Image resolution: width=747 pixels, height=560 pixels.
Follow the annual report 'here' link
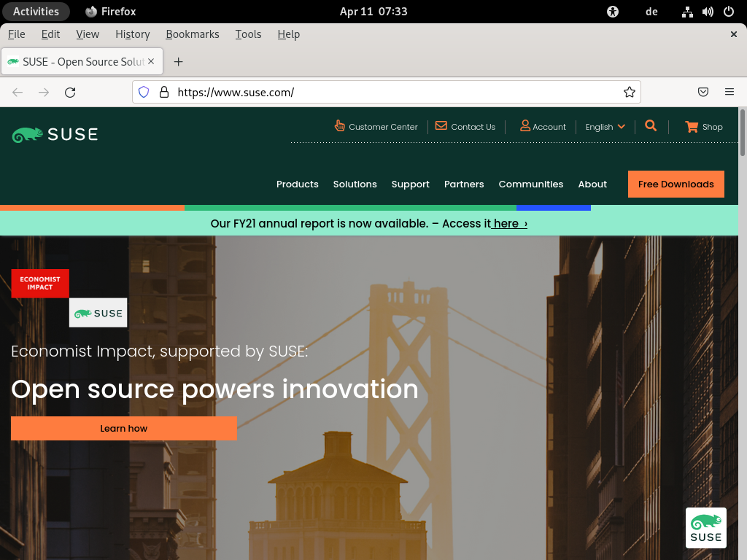[x=508, y=224]
